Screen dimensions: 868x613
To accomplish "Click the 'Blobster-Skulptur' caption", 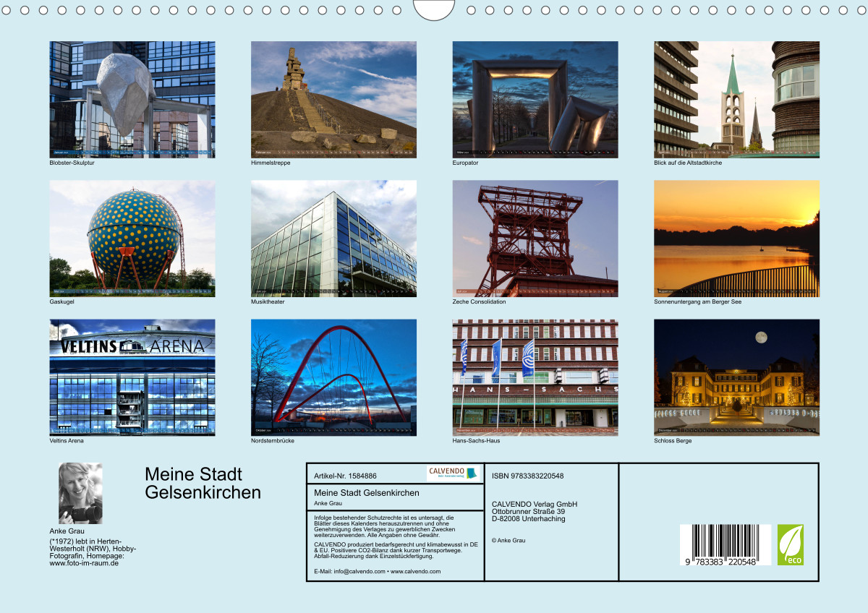I will coord(72,163).
